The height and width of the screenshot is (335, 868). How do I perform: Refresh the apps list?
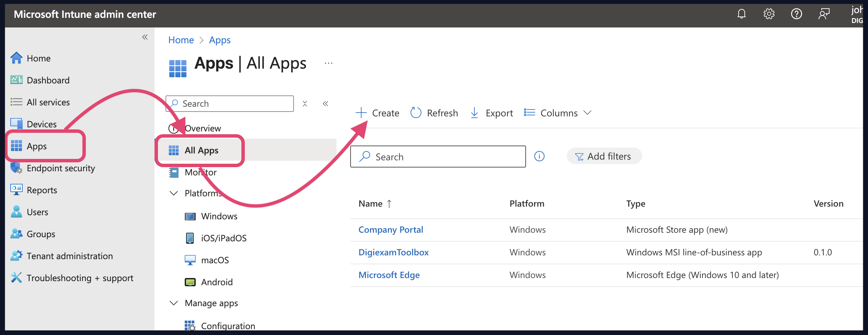tap(434, 113)
